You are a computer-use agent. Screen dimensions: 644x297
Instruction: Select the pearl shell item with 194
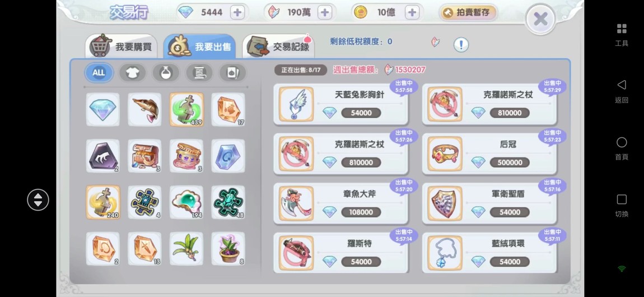[186, 202]
